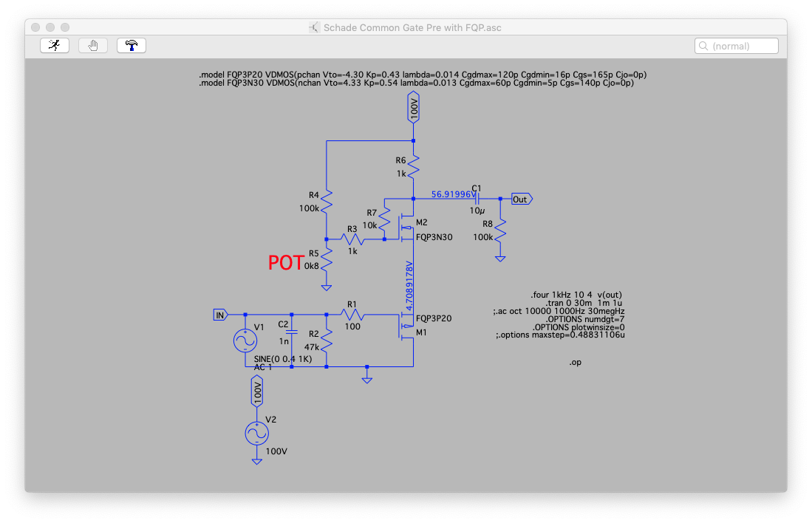Image resolution: width=812 pixels, height=523 pixels.
Task: Click the 0k8 value of R5
Action: tap(312, 266)
